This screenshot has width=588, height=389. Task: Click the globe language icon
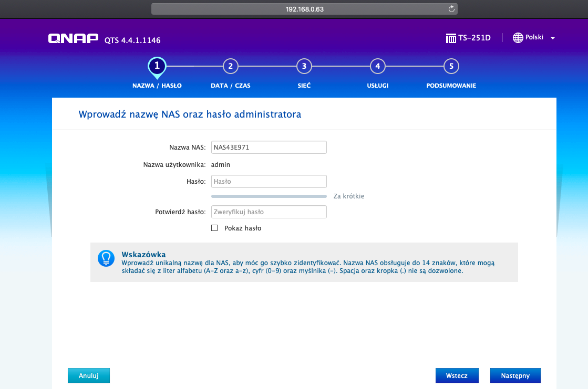coord(518,37)
